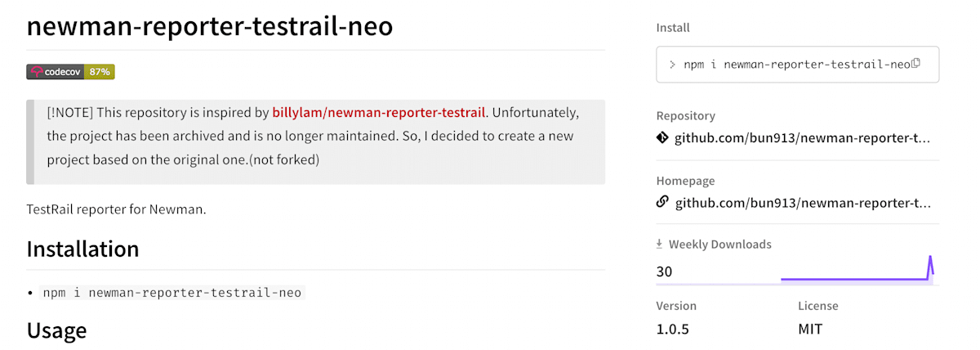
Task: Click the download arrow icon beside Weekly Downloads
Action: [660, 244]
